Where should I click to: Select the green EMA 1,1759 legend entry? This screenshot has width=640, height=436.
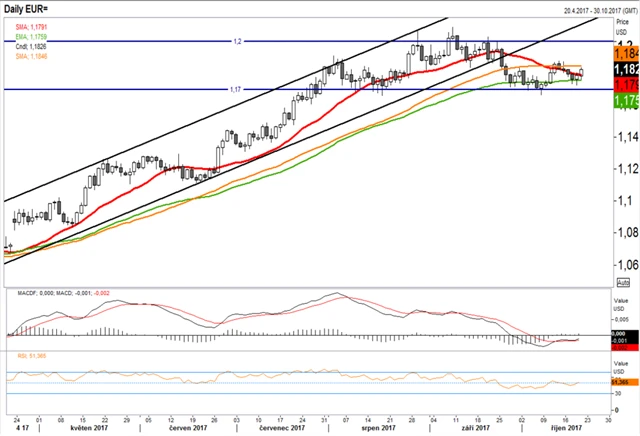pyautogui.click(x=31, y=37)
